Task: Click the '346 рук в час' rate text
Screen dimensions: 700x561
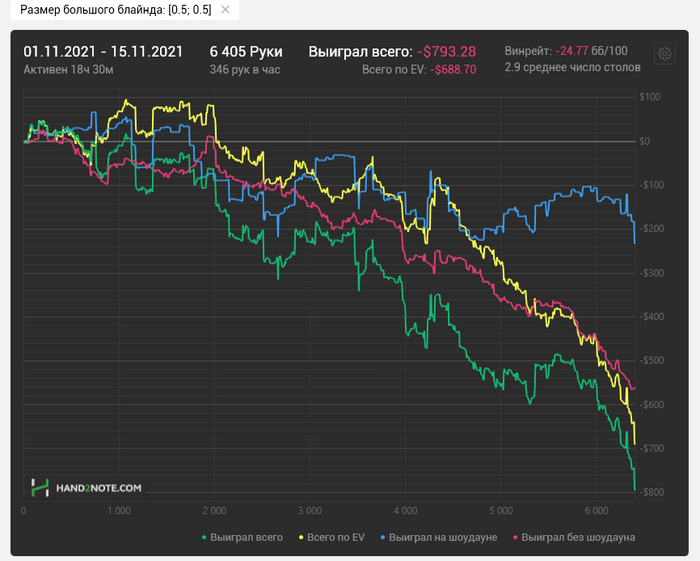Action: coord(245,70)
